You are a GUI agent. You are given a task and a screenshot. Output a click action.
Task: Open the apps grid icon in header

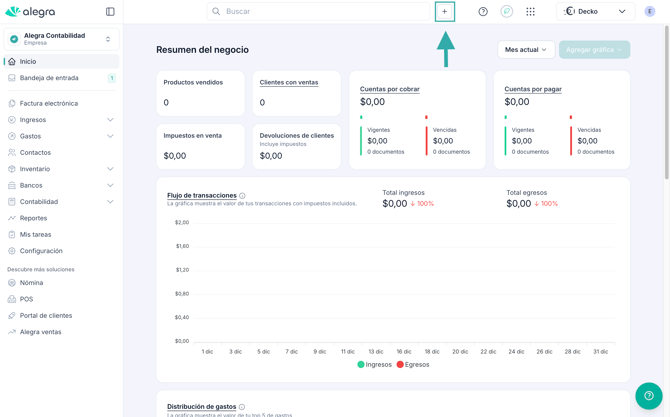point(530,12)
